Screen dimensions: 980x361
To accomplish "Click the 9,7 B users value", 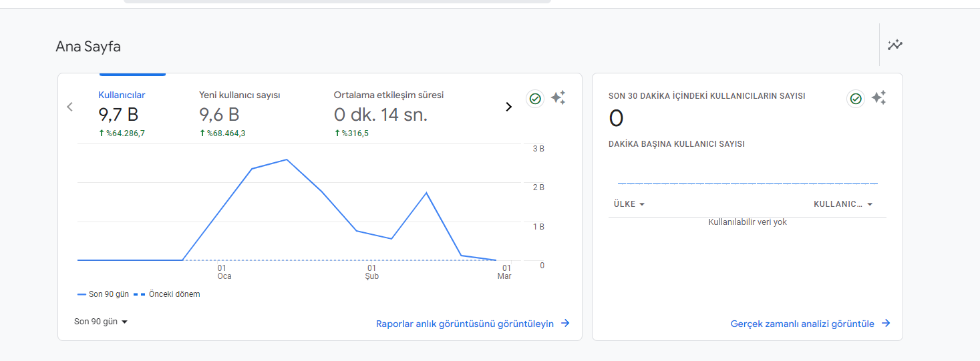I will click(x=118, y=115).
